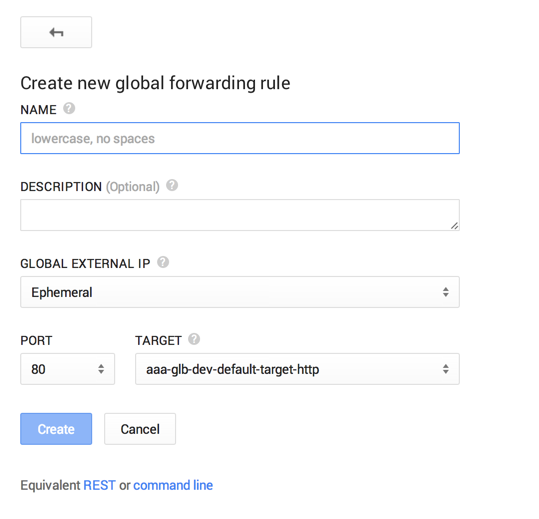Expand the port 80 dropdown
The height and width of the screenshot is (519, 539).
coord(67,369)
